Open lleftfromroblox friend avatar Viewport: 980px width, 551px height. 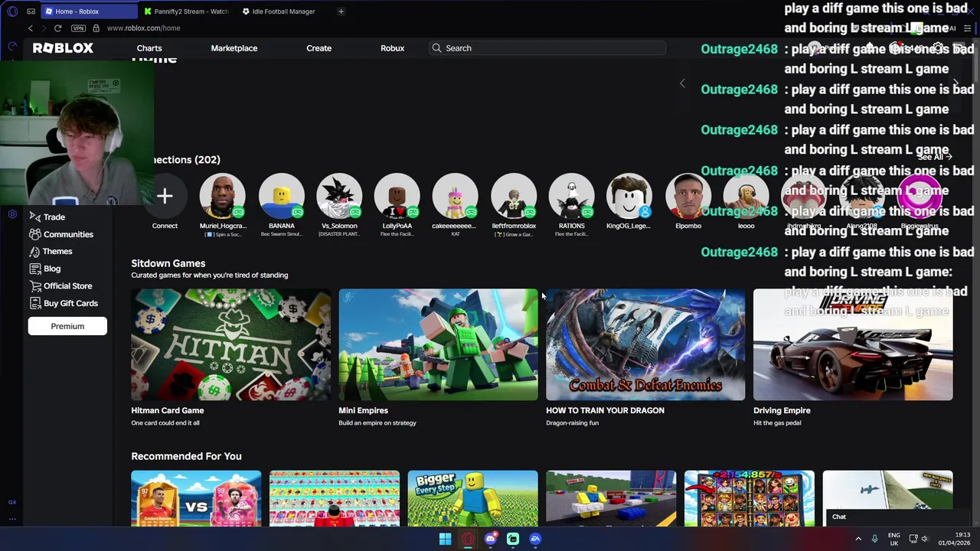coord(514,197)
